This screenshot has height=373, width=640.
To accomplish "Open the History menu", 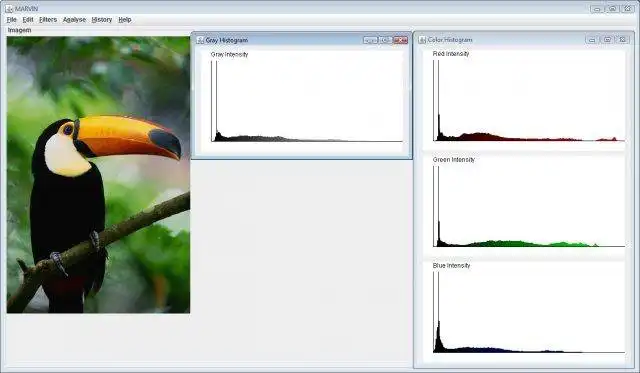I will click(x=102, y=20).
